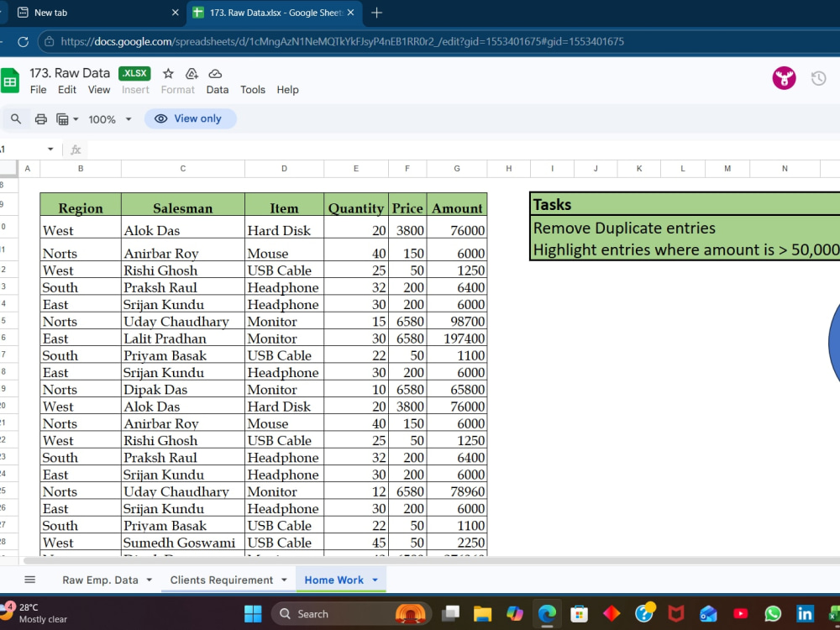Click the print icon in toolbar
Viewport: 840px width, 630px height.
coord(40,119)
